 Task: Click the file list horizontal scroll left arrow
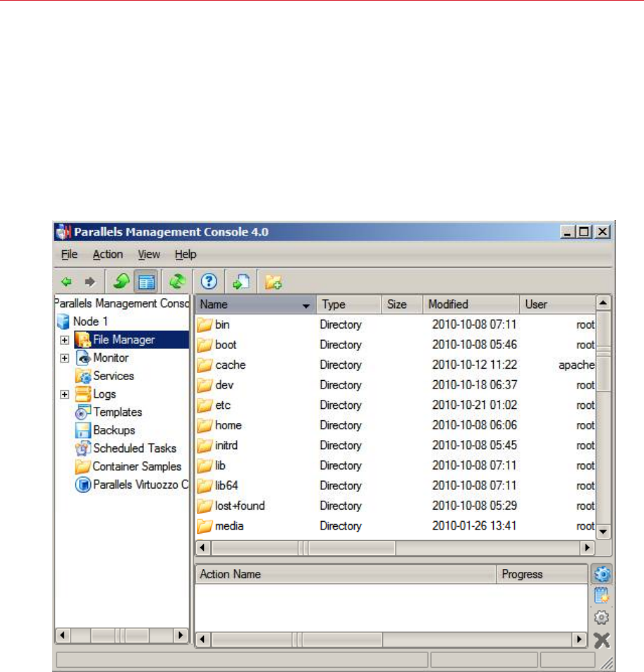(x=202, y=548)
